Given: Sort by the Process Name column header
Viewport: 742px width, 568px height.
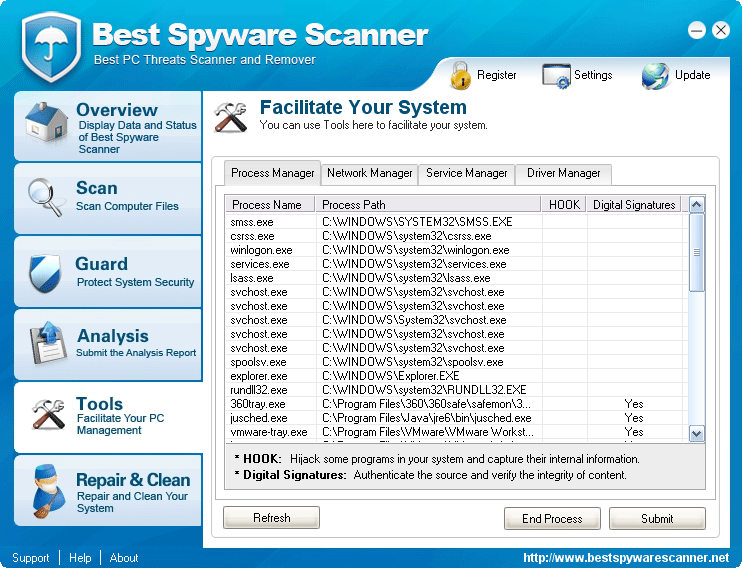Looking at the screenshot, I should click(x=270, y=204).
